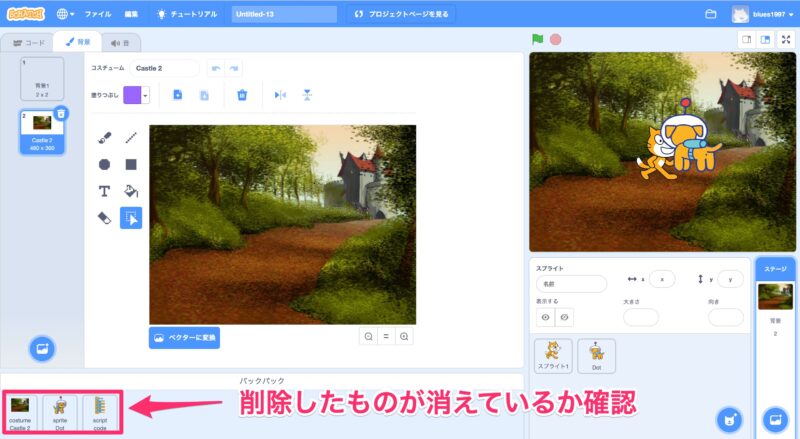Click the green flag to run
Image resolution: width=800 pixels, height=439 pixels.
pos(537,39)
